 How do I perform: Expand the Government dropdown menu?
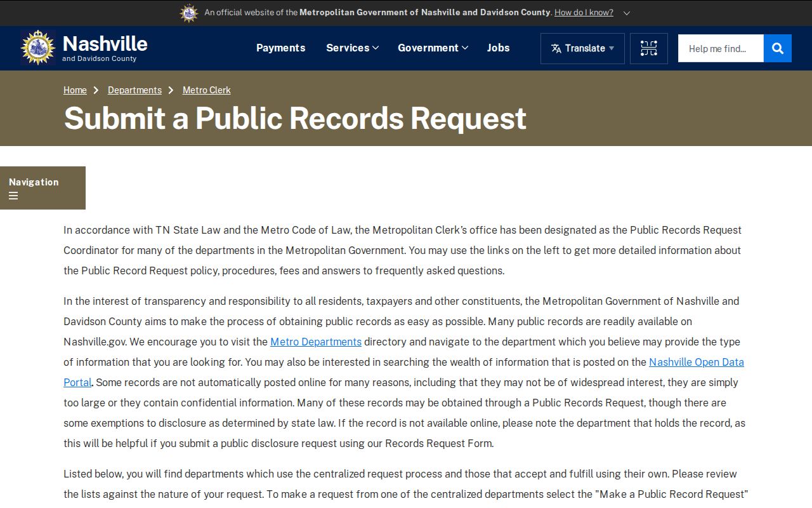coord(433,48)
